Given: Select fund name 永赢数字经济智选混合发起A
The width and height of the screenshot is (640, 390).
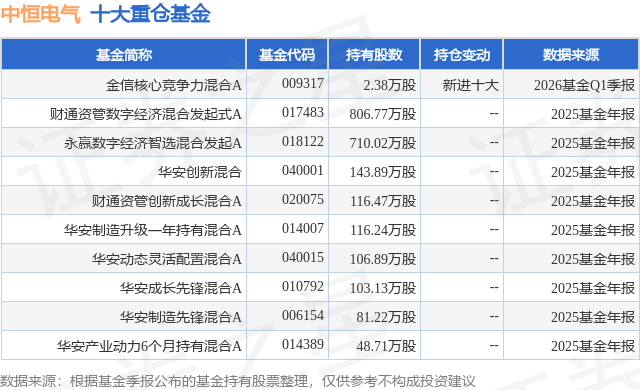Looking at the screenshot, I should point(153,143).
